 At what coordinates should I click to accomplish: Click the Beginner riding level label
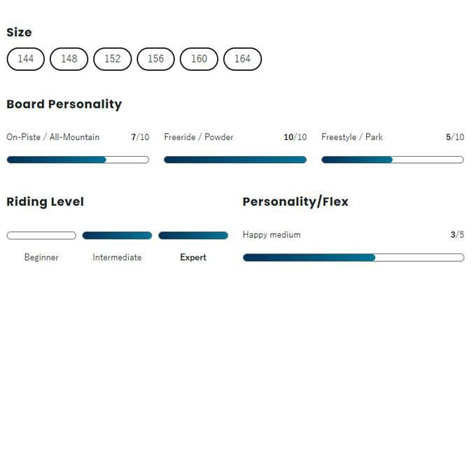pos(41,258)
